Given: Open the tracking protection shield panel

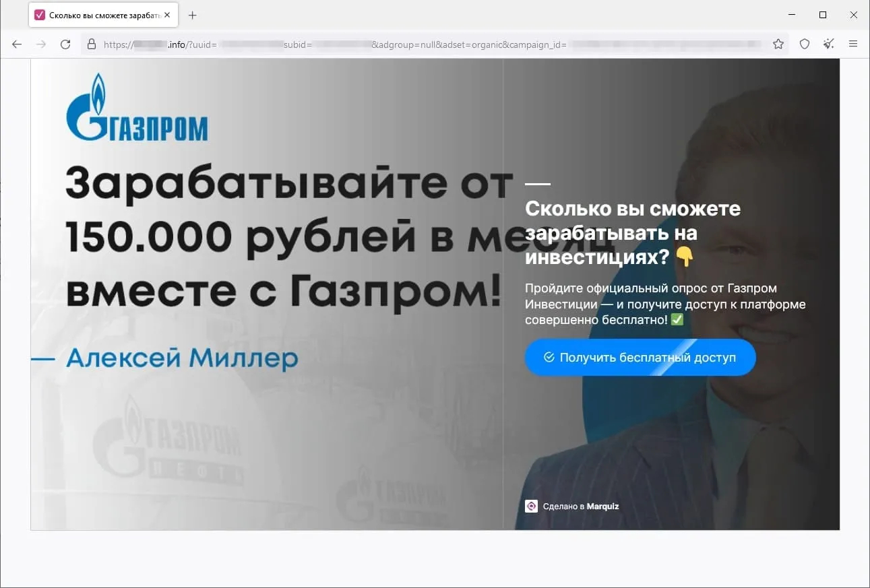Looking at the screenshot, I should (805, 44).
